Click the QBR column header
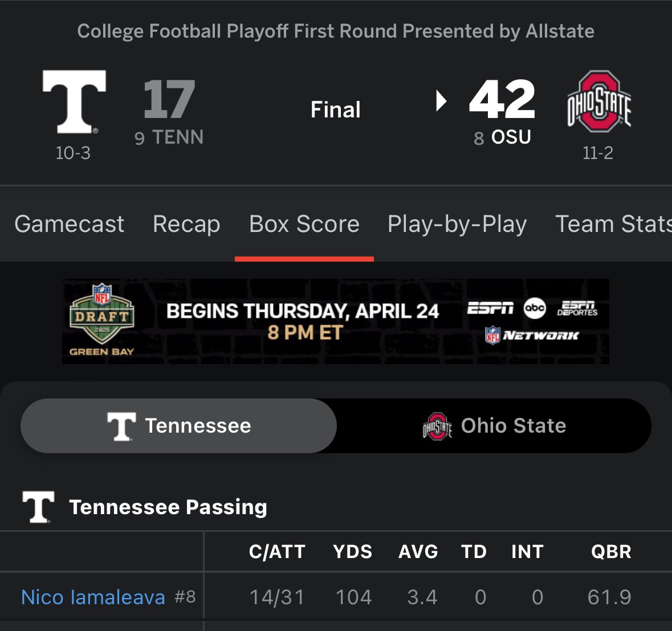 tap(611, 552)
